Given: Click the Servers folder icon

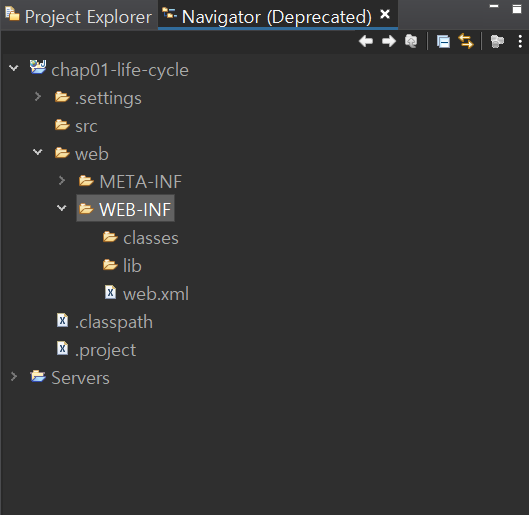Looking at the screenshot, I should click(38, 376).
